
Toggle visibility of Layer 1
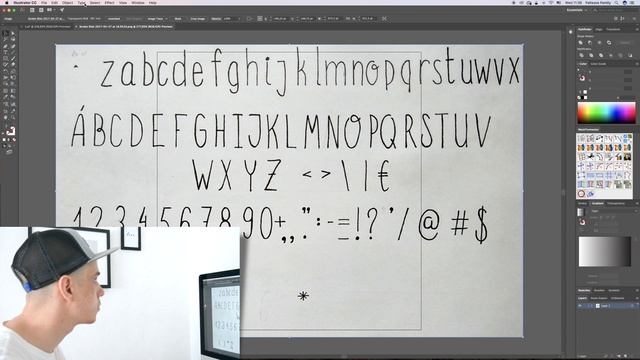point(580,306)
